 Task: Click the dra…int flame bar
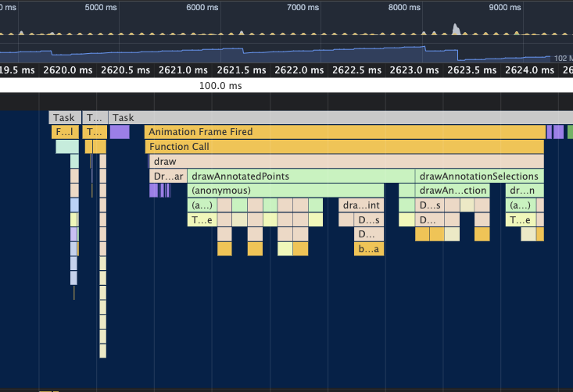click(361, 205)
